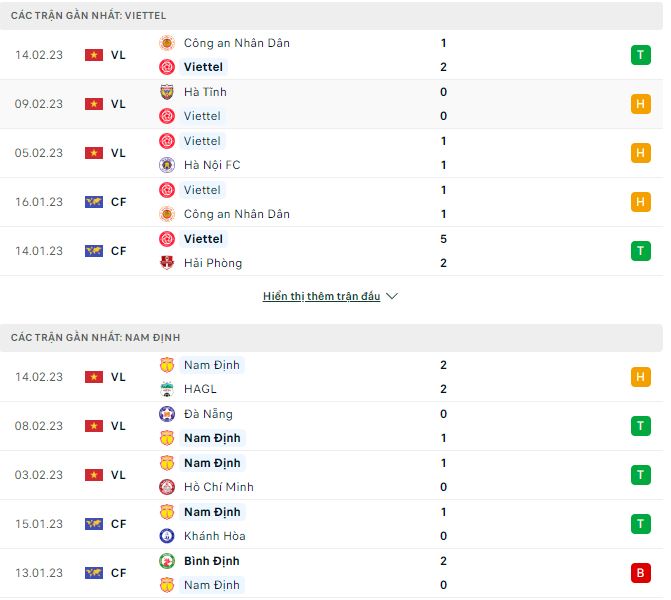Screen dimensions: 671x600
Task: Click the CF competition icon on 16.01.23
Action: click(x=94, y=202)
